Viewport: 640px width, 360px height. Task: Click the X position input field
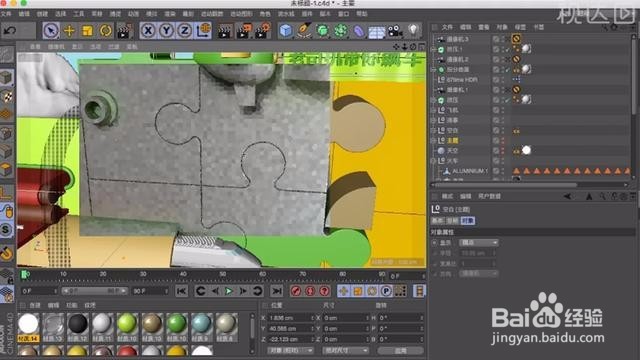291,318
